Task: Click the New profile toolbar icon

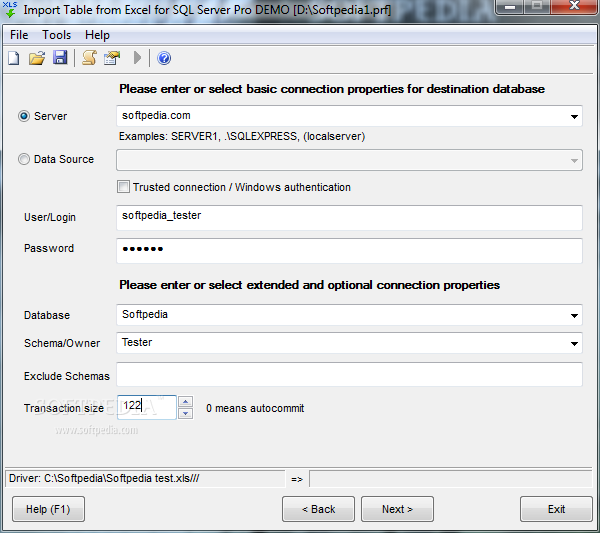Action: tap(14, 58)
